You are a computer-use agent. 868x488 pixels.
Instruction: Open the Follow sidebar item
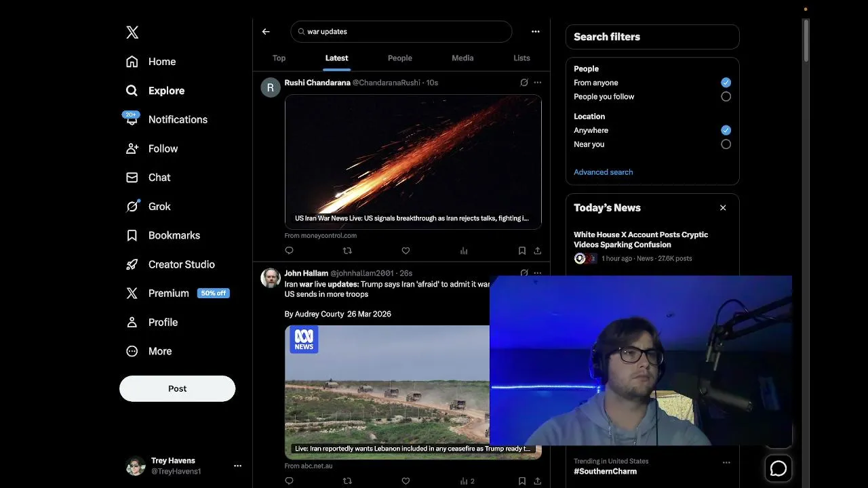pyautogui.click(x=151, y=148)
